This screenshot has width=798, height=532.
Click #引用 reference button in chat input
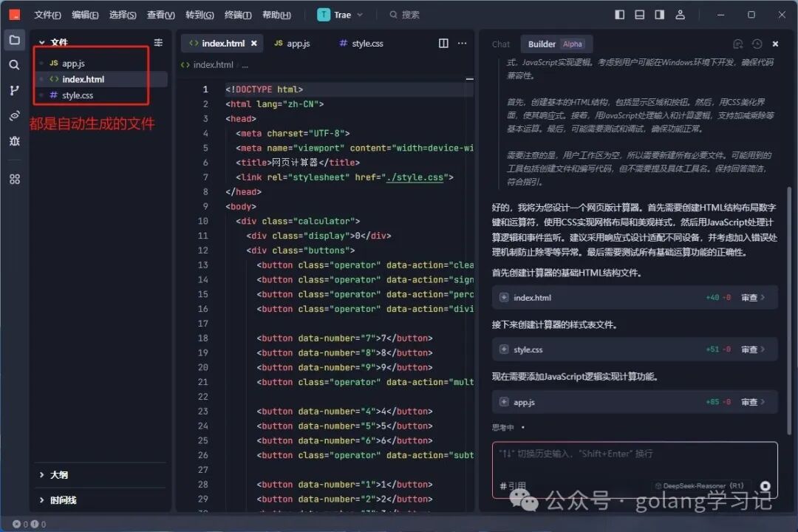pyautogui.click(x=513, y=486)
